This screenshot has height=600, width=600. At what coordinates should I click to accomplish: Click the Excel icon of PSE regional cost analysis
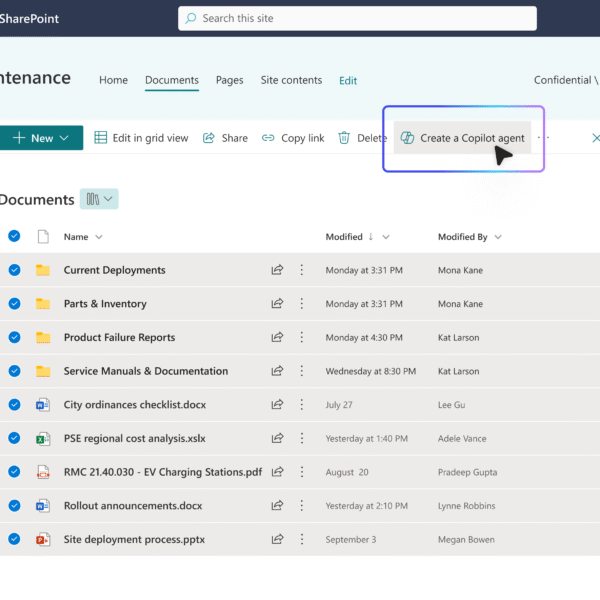43,438
